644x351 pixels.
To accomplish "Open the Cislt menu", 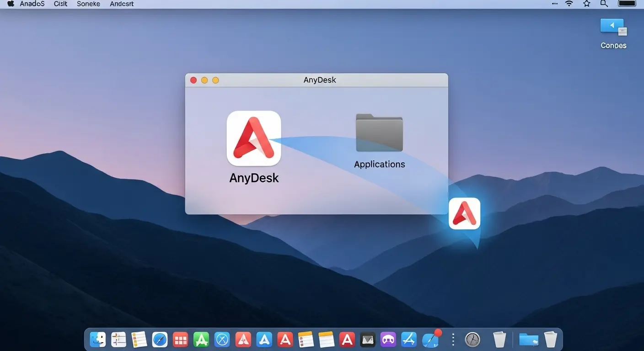I will [60, 4].
